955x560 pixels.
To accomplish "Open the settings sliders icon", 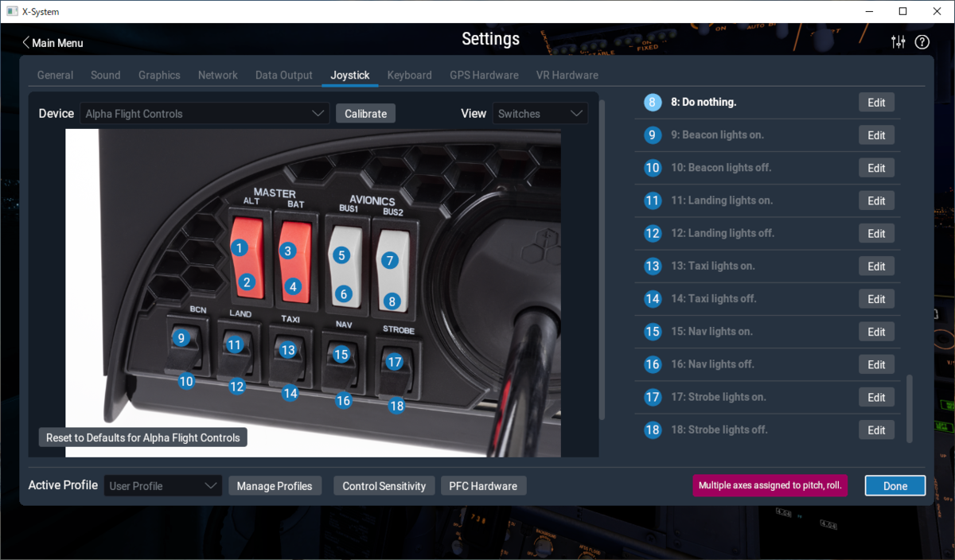I will point(898,42).
